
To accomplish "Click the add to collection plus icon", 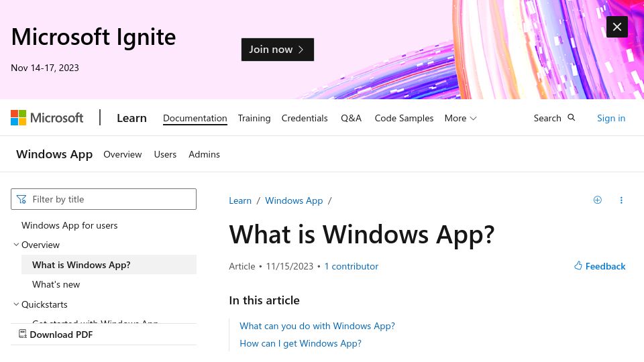I will tap(598, 200).
